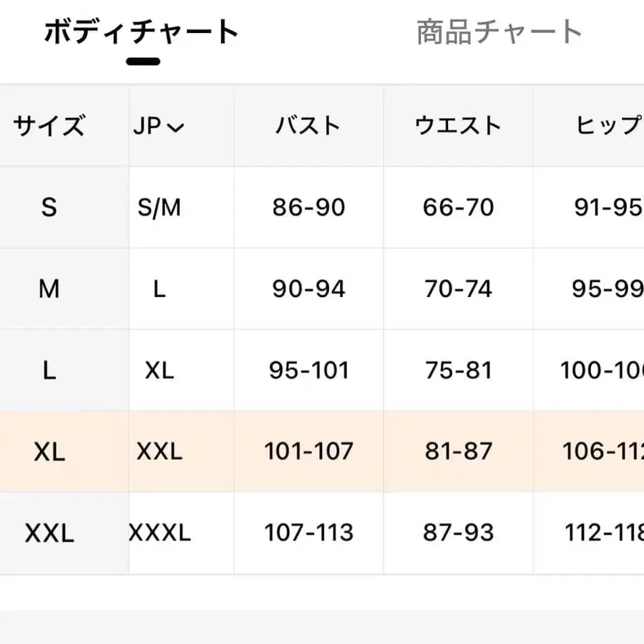Viewport: 644px width, 644px height.
Task: Click the 87-93 waist cell
Action: point(458,533)
